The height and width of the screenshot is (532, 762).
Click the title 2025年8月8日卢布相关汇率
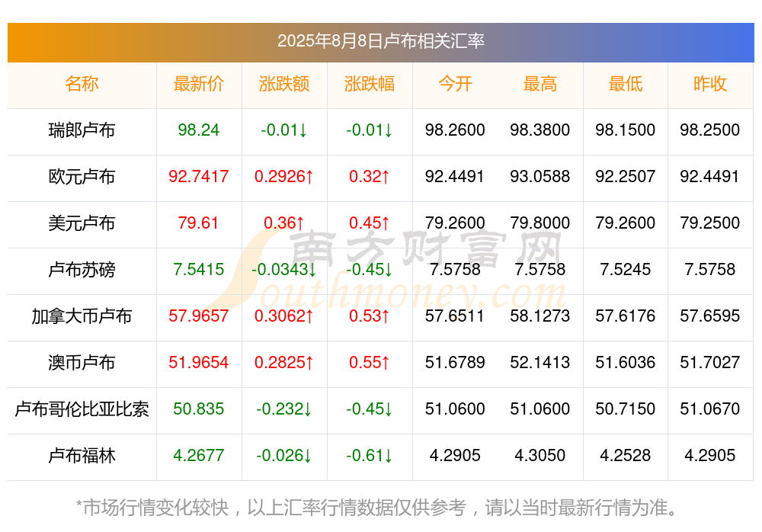click(380, 41)
